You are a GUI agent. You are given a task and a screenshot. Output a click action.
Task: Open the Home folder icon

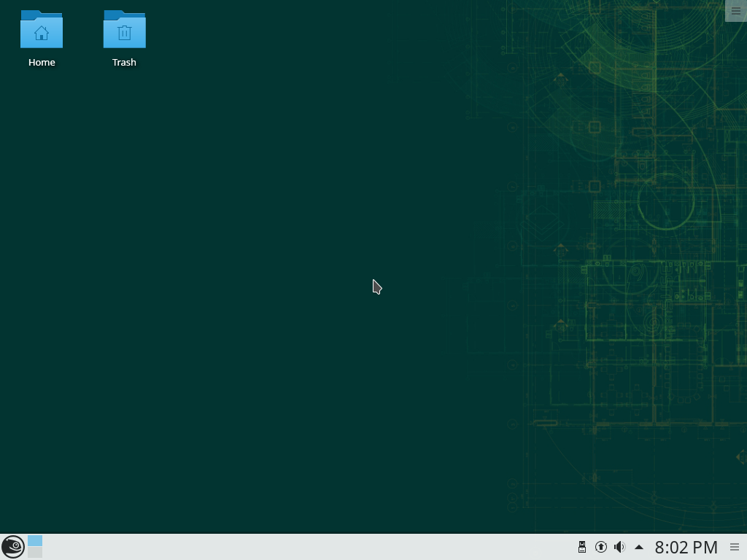(42, 31)
